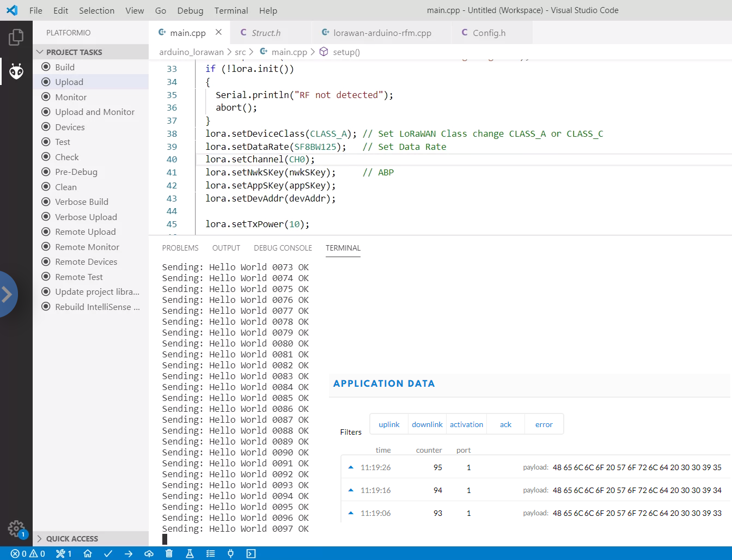Switch to the Config.h tab
732x560 pixels.
pyautogui.click(x=491, y=33)
